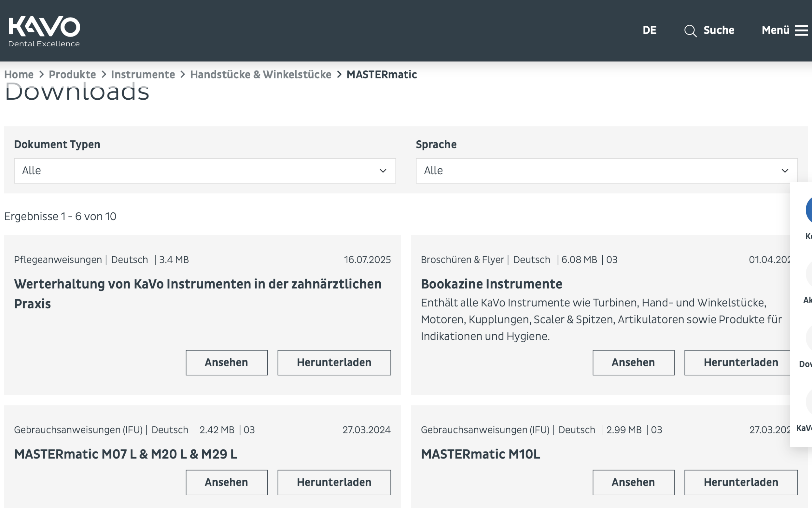The image size is (812, 508).
Task: Open the search magnifier icon
Action: pos(690,30)
